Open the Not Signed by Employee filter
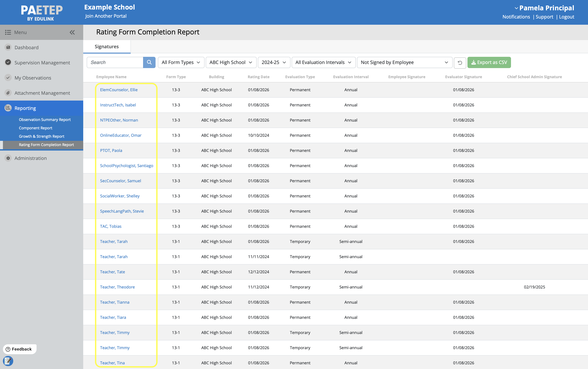The image size is (588, 369). click(404, 62)
